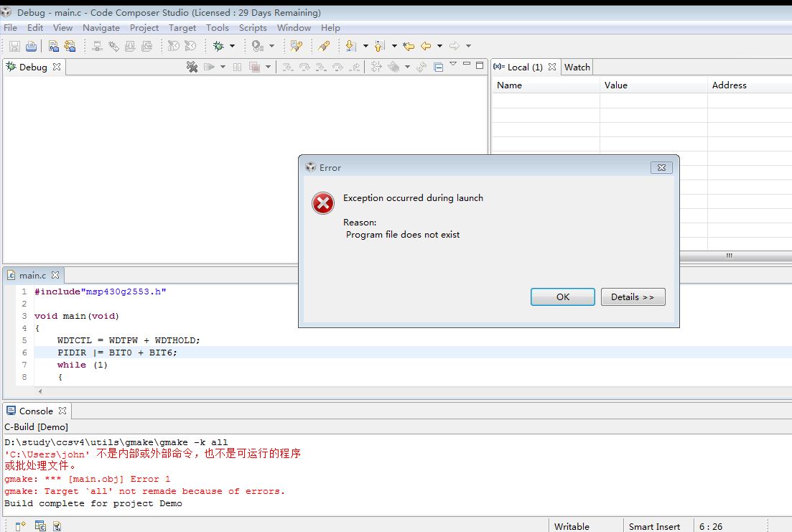The width and height of the screenshot is (792, 532).
Task: Open the Navigate menu
Action: (101, 28)
